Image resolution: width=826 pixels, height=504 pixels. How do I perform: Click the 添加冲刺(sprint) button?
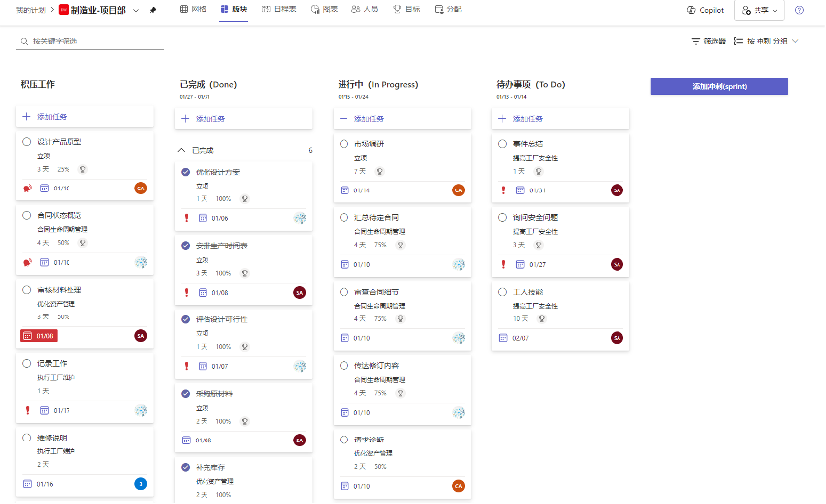point(719,86)
